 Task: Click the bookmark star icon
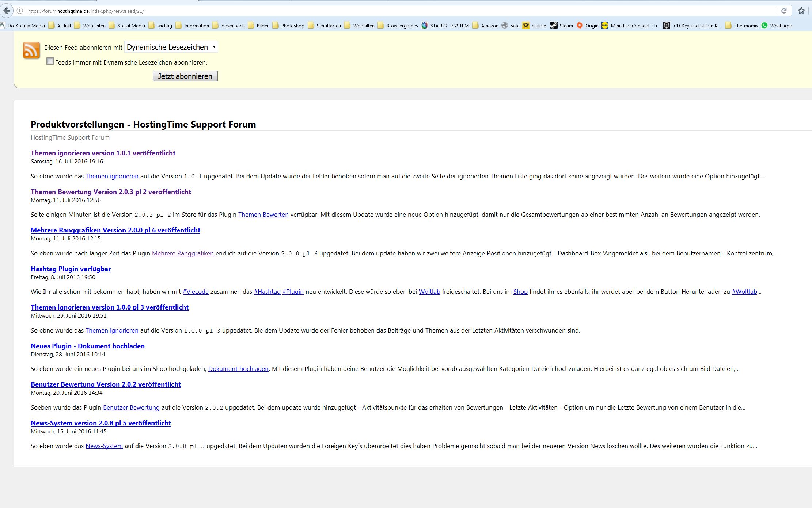click(801, 11)
